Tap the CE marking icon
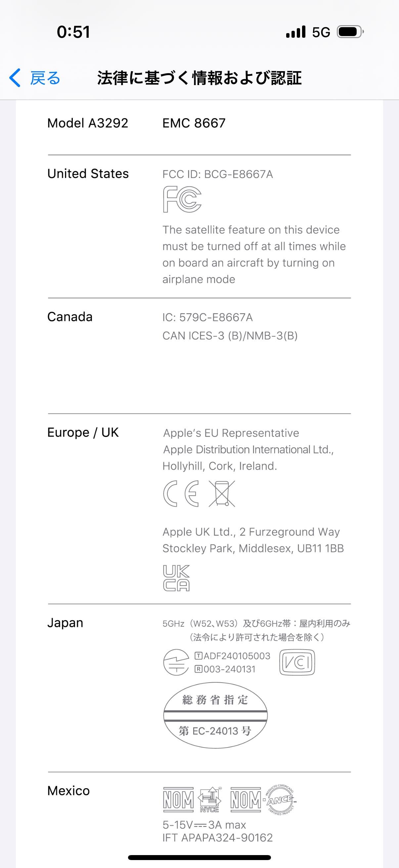Viewport: 399px width, 868px height. pos(181,494)
